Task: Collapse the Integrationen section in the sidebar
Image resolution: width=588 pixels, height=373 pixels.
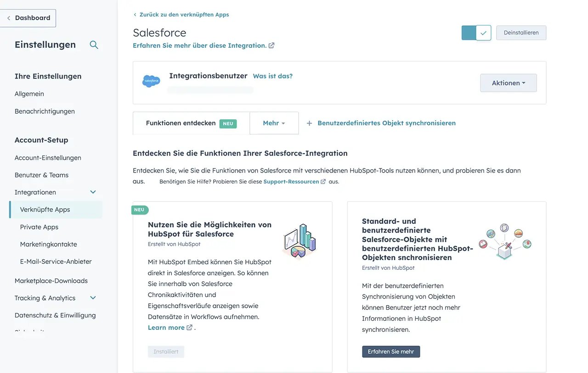Action: (93, 192)
